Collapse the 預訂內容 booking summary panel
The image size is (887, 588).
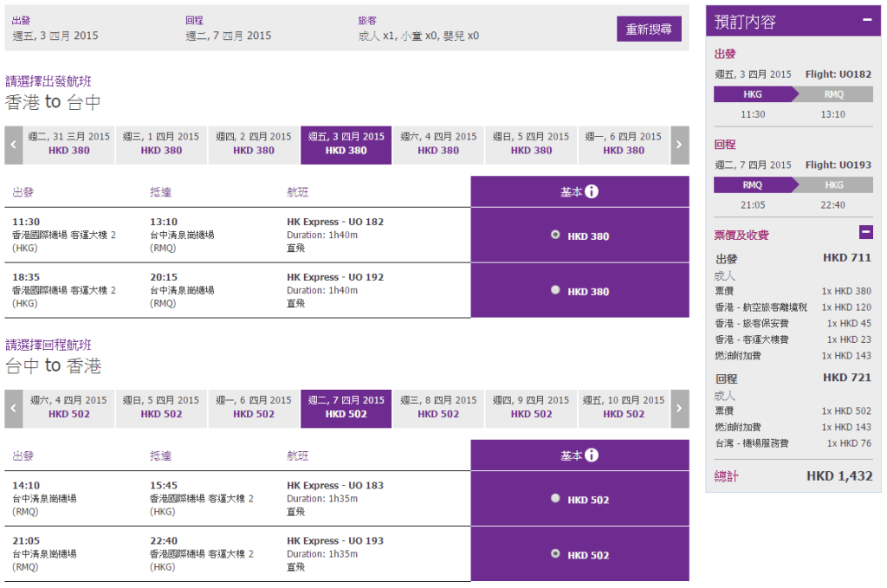pos(866,21)
